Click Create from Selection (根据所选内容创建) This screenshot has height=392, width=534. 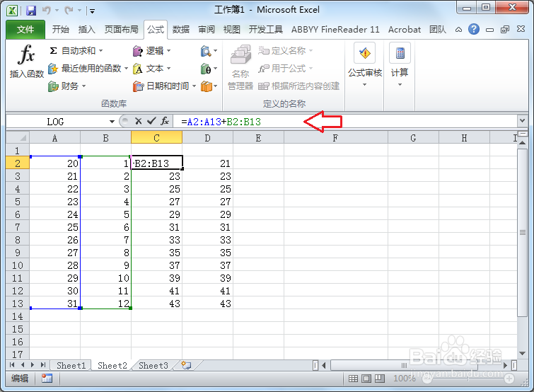[298, 86]
